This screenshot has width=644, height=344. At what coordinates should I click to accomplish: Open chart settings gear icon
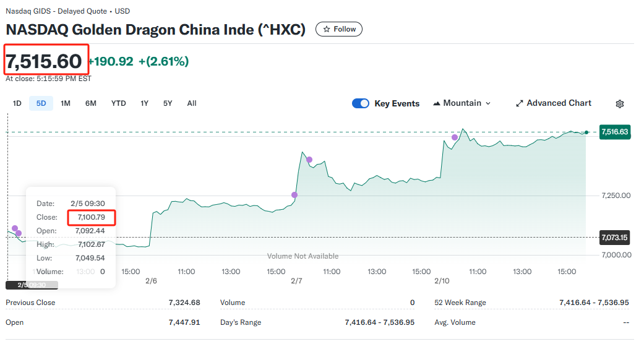pyautogui.click(x=620, y=104)
